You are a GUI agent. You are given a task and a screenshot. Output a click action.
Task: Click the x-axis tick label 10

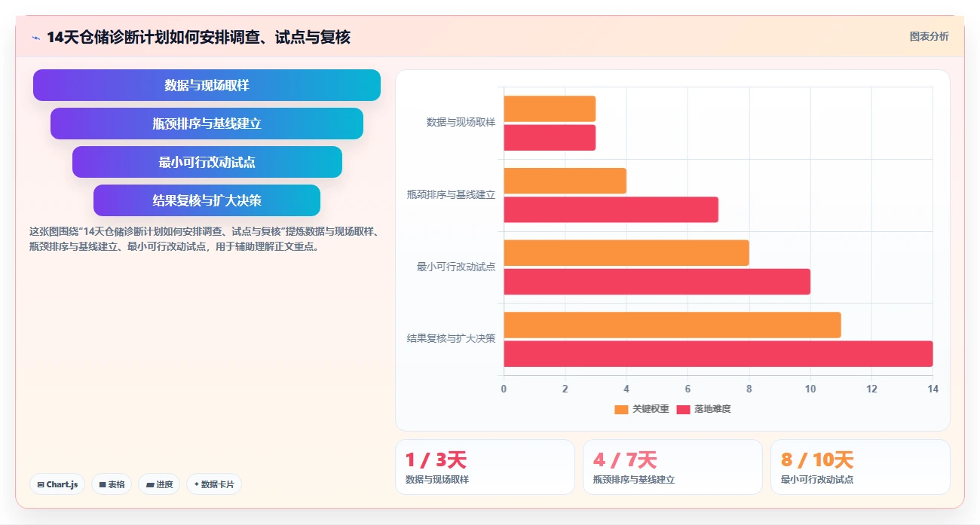(x=810, y=389)
